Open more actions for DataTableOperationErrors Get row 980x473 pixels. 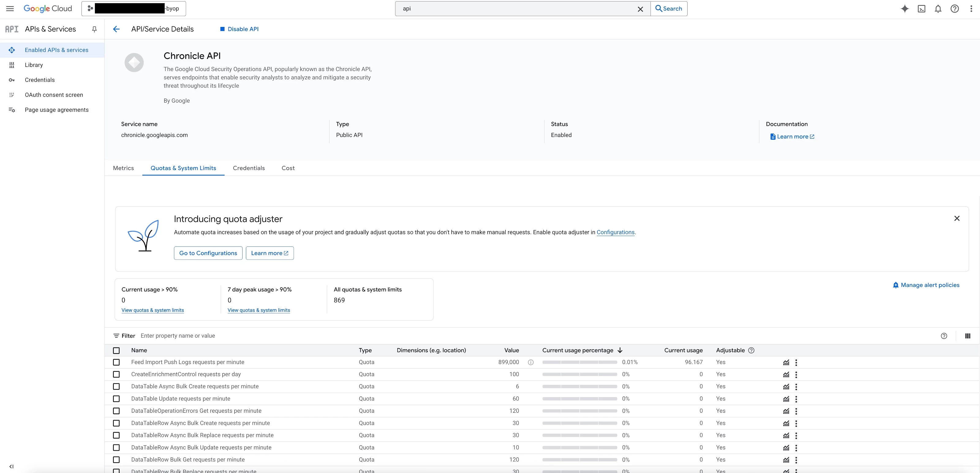pyautogui.click(x=796, y=411)
